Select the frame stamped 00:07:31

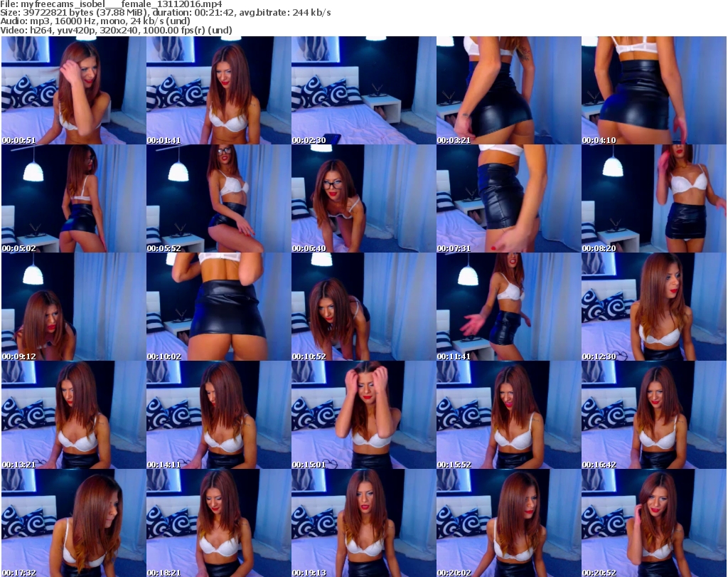(508, 198)
